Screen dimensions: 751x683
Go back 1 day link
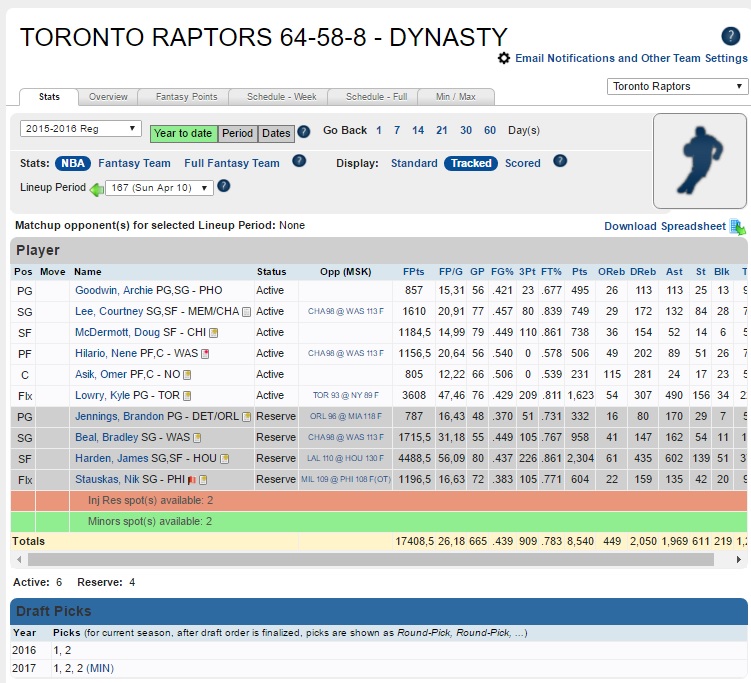(x=379, y=130)
